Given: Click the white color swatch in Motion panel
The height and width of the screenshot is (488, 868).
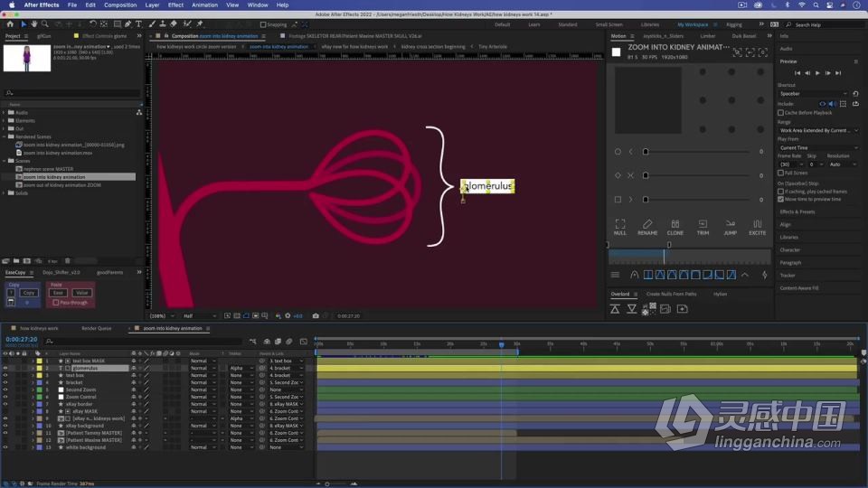Looking at the screenshot, I should [x=616, y=52].
